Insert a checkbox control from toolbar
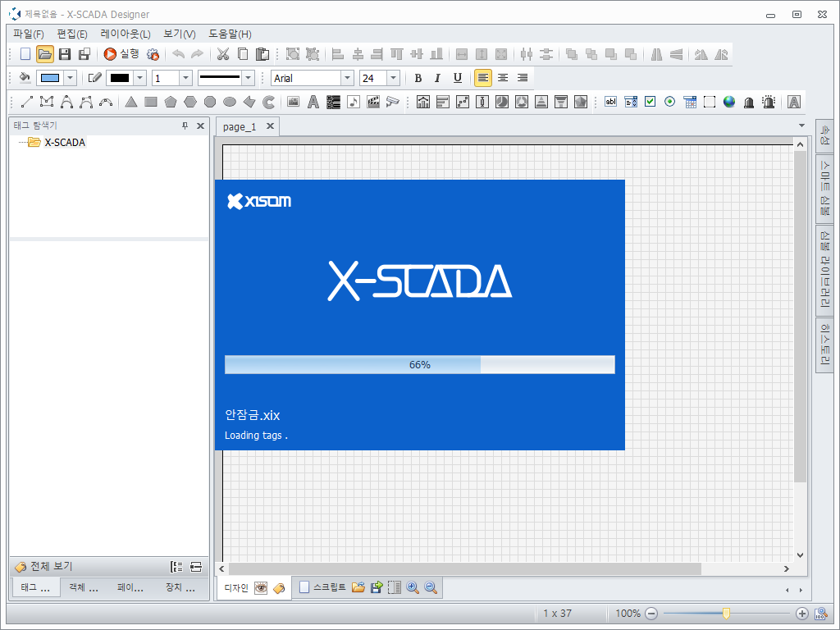The width and height of the screenshot is (840, 630). [x=651, y=102]
